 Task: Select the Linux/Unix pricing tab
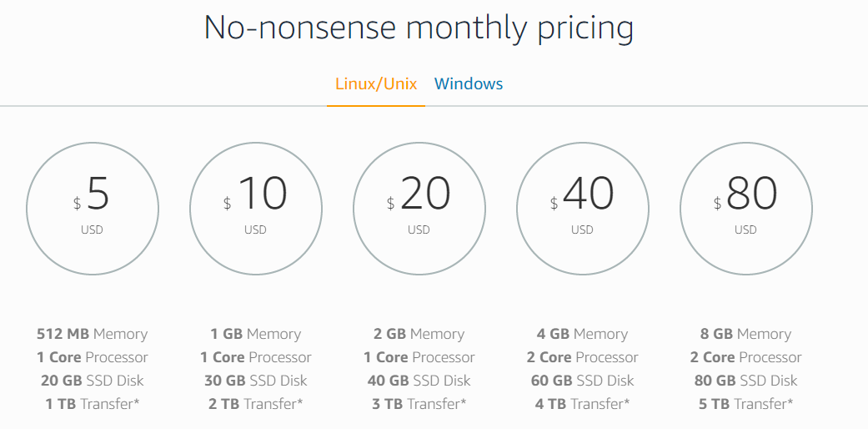[376, 84]
